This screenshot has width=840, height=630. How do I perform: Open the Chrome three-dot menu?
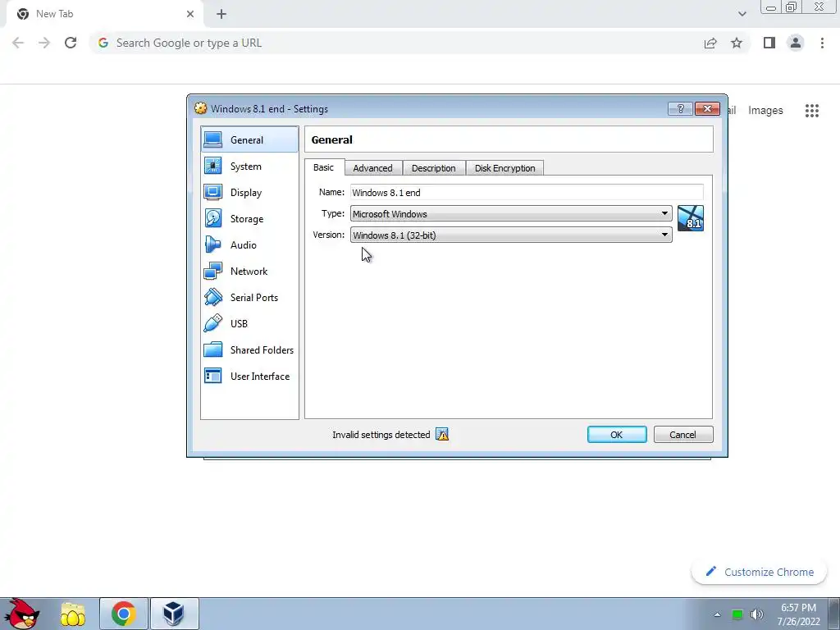pos(822,43)
